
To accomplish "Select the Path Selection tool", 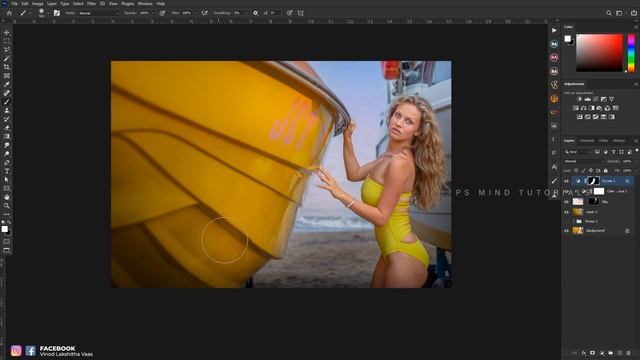I will tap(7, 180).
